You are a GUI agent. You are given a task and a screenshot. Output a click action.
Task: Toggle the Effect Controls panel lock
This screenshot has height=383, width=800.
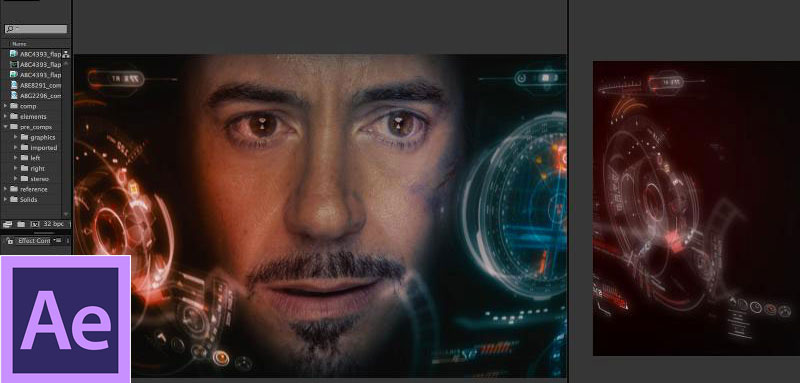10,241
